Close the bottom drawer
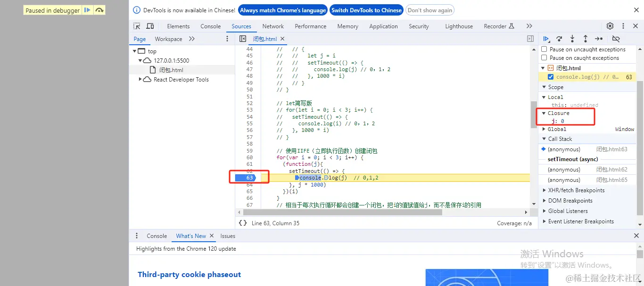 (636, 236)
